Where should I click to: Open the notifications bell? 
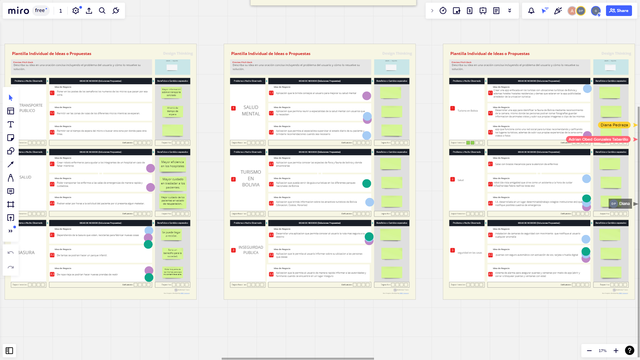(531, 11)
